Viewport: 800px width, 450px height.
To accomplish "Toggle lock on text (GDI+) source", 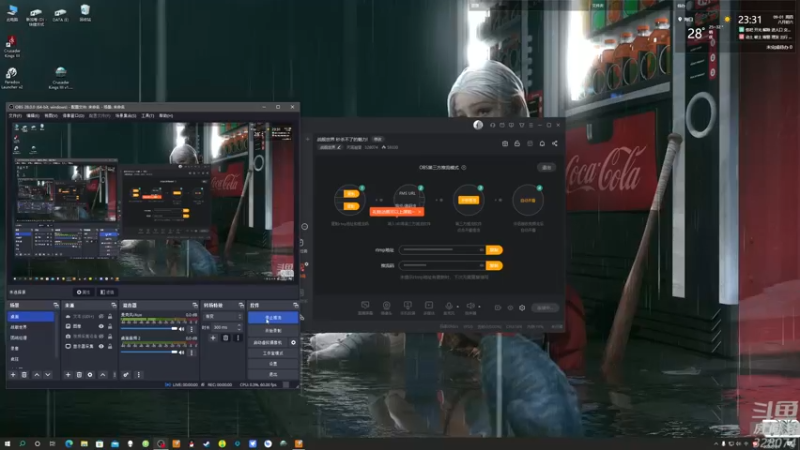I will 110,316.
